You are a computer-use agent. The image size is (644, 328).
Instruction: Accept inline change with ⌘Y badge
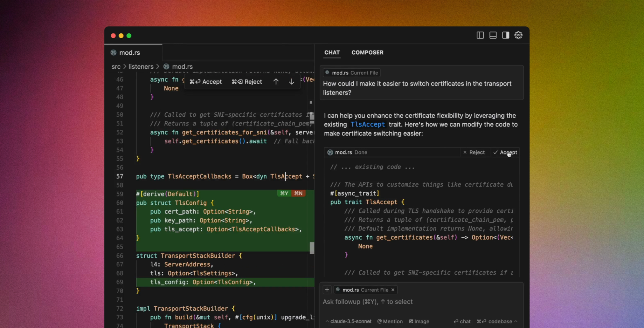(284, 193)
